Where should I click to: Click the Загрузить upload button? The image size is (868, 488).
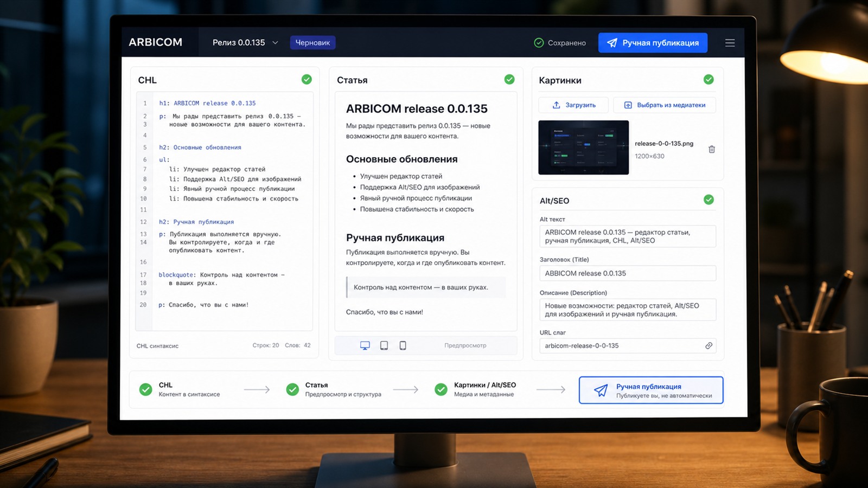coord(573,105)
